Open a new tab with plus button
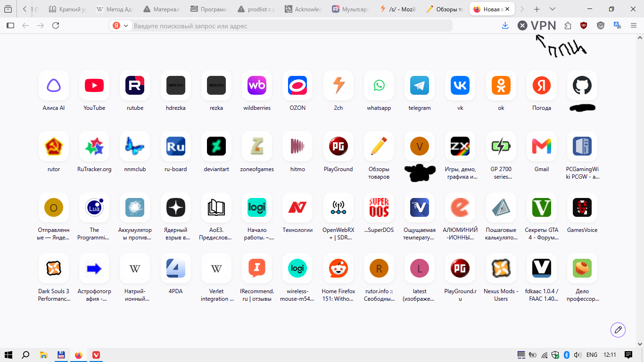Image resolution: width=644 pixels, height=362 pixels. pyautogui.click(x=537, y=9)
